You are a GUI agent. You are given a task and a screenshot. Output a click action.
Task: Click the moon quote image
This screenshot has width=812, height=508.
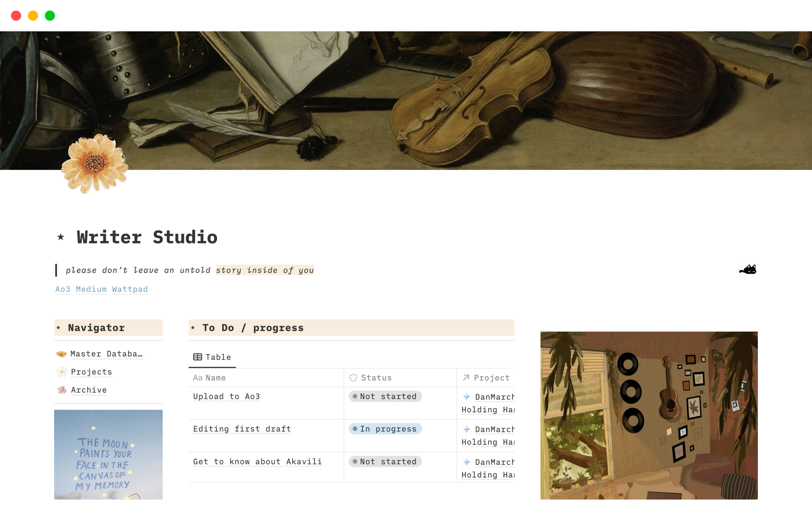[x=108, y=454]
